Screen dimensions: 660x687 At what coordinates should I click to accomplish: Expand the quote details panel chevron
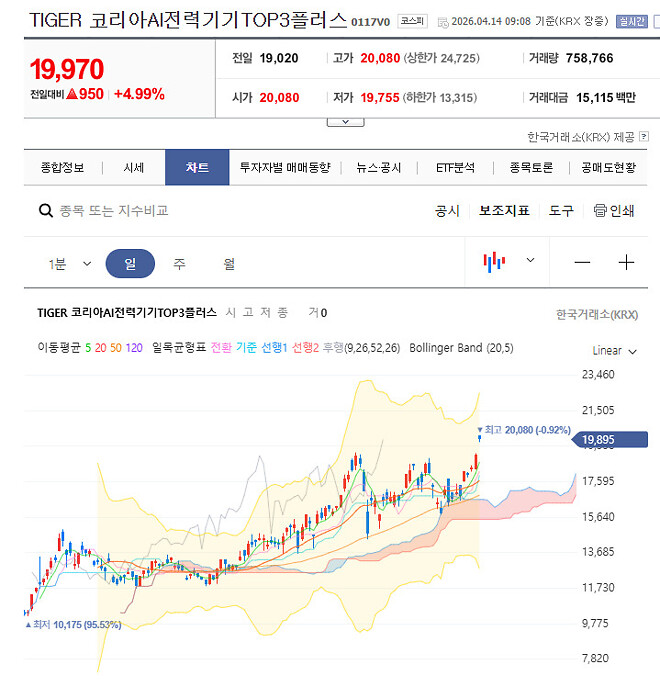tap(345, 122)
